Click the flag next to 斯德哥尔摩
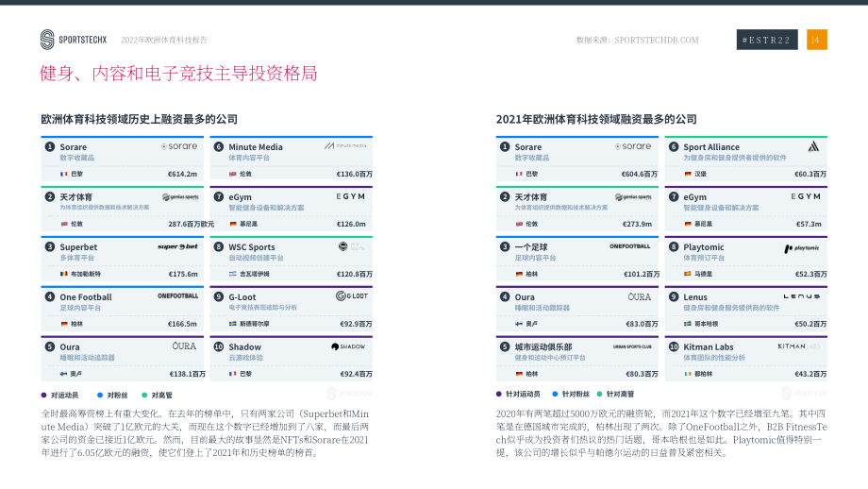Image resolution: width=868 pixels, height=489 pixels. point(233,324)
